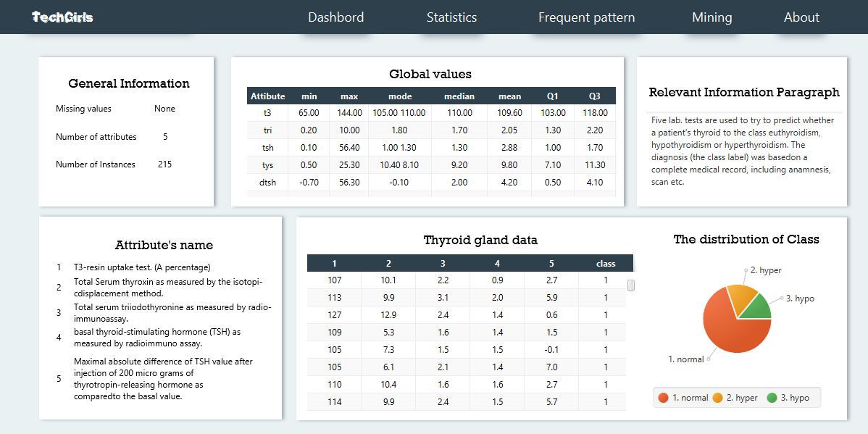Click the class column header
The image size is (868, 434).
pyautogui.click(x=606, y=263)
